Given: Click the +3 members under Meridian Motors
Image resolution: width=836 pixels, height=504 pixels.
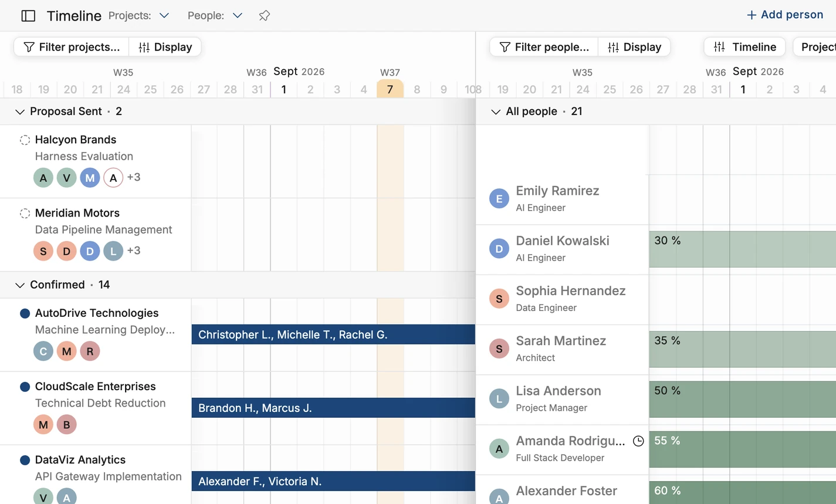Looking at the screenshot, I should 134,251.
